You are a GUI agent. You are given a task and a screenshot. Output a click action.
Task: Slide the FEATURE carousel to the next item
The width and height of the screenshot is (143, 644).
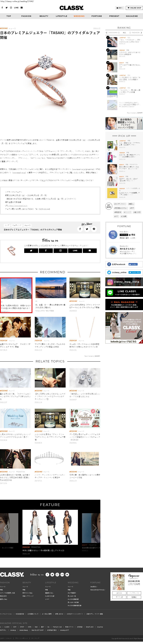coord(94,528)
